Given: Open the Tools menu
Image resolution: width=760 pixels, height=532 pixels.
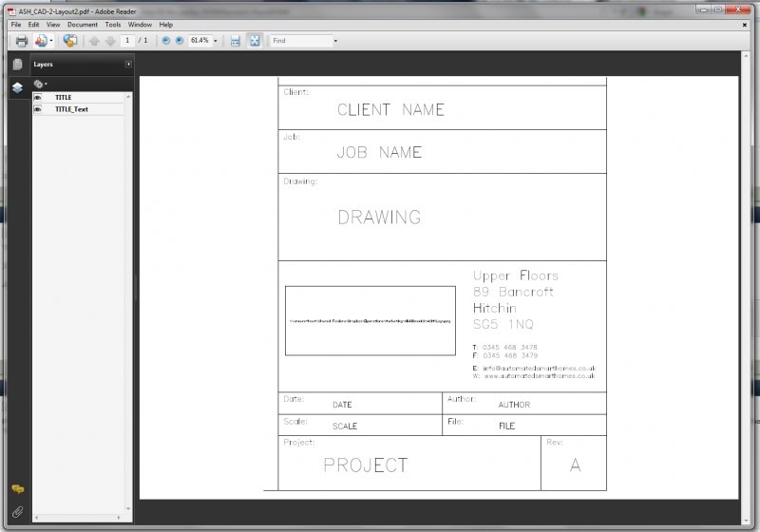Looking at the screenshot, I should 113,25.
